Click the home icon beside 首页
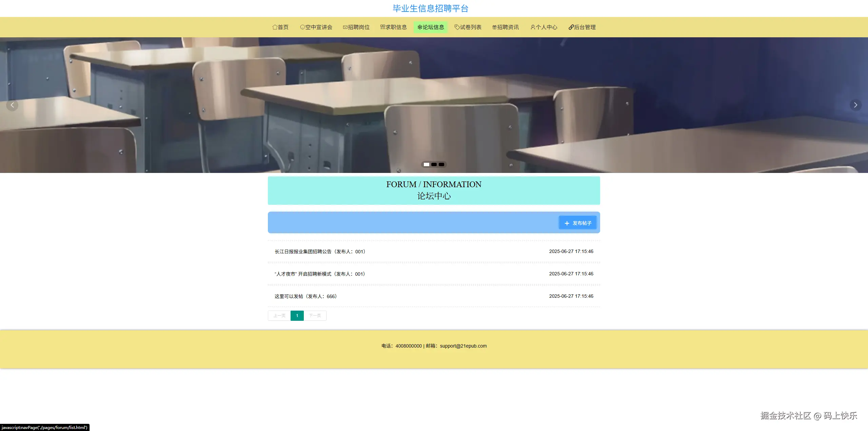 coord(275,27)
